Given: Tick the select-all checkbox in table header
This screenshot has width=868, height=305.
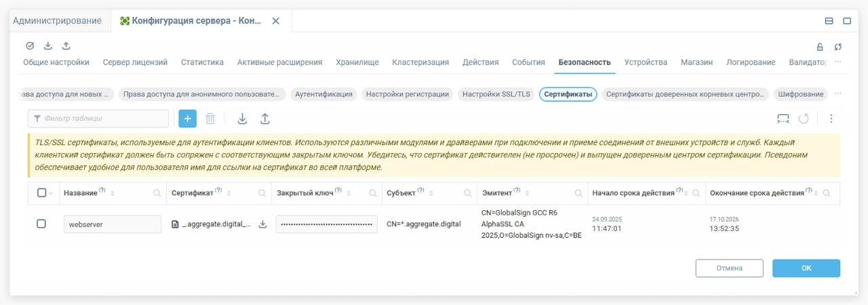Looking at the screenshot, I should [x=41, y=193].
